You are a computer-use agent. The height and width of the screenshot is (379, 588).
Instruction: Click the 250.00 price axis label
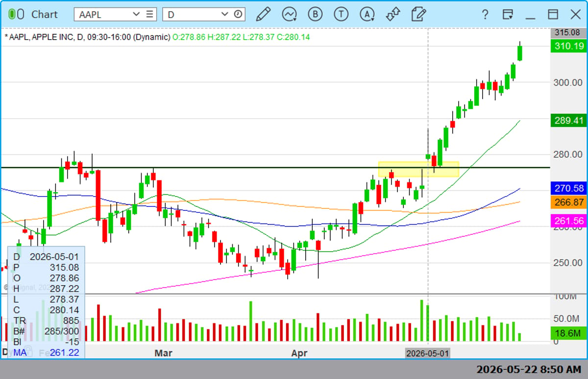pos(569,263)
